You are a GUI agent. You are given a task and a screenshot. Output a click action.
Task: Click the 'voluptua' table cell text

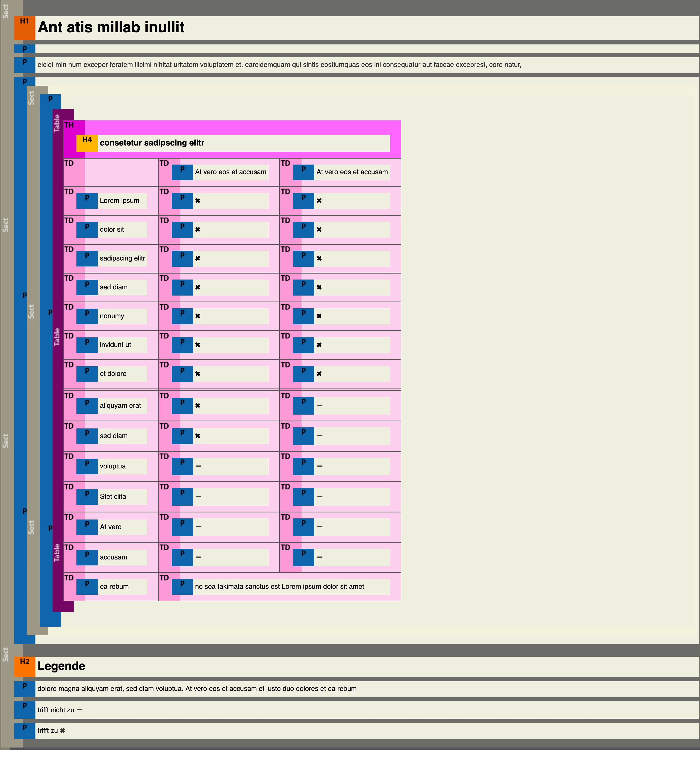(x=113, y=466)
